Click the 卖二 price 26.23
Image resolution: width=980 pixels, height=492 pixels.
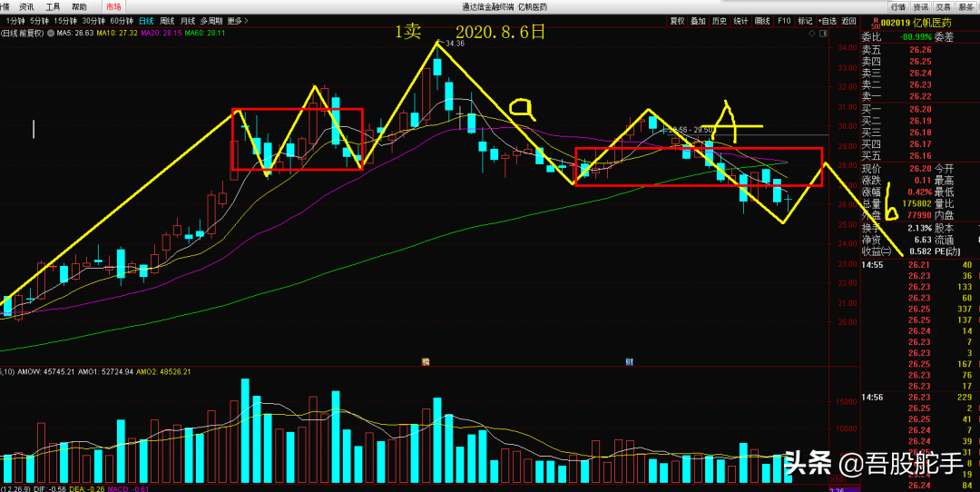point(920,84)
